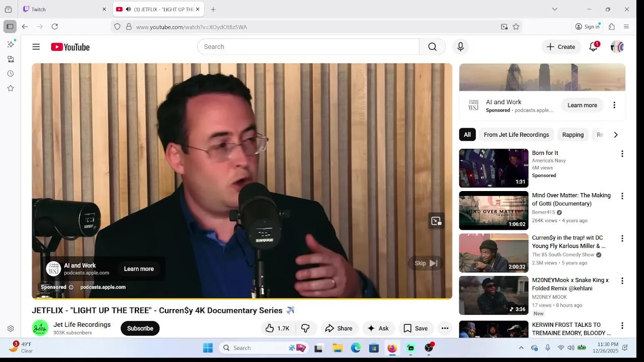The width and height of the screenshot is (644, 362).
Task: Click Learn more in video ad overlay
Action: 139,269
